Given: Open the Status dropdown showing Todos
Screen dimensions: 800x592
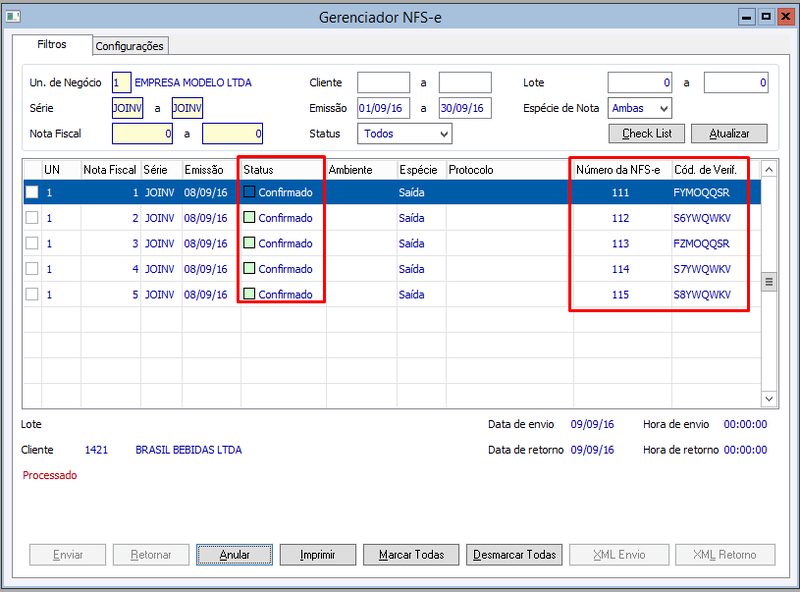Looking at the screenshot, I should coord(405,134).
